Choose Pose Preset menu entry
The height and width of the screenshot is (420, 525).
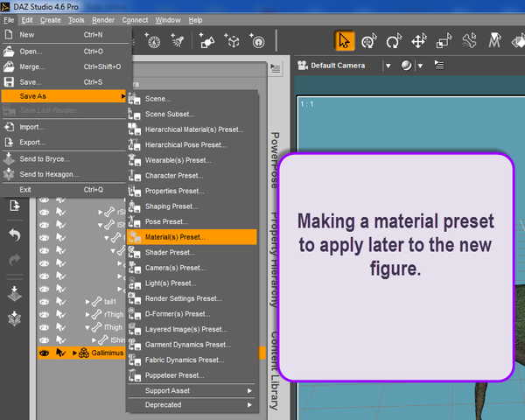click(192, 221)
